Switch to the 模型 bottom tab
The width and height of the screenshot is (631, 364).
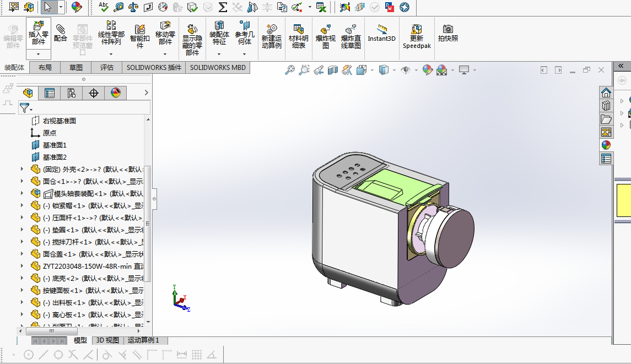pos(80,340)
